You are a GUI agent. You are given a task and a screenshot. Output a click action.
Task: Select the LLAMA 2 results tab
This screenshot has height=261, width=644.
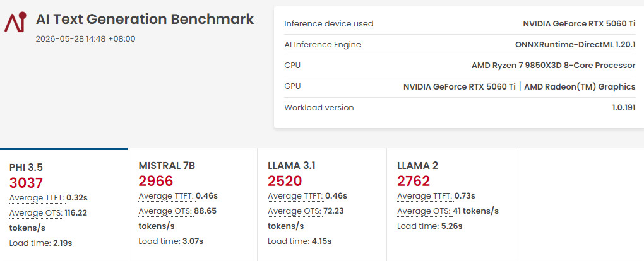pos(451,205)
